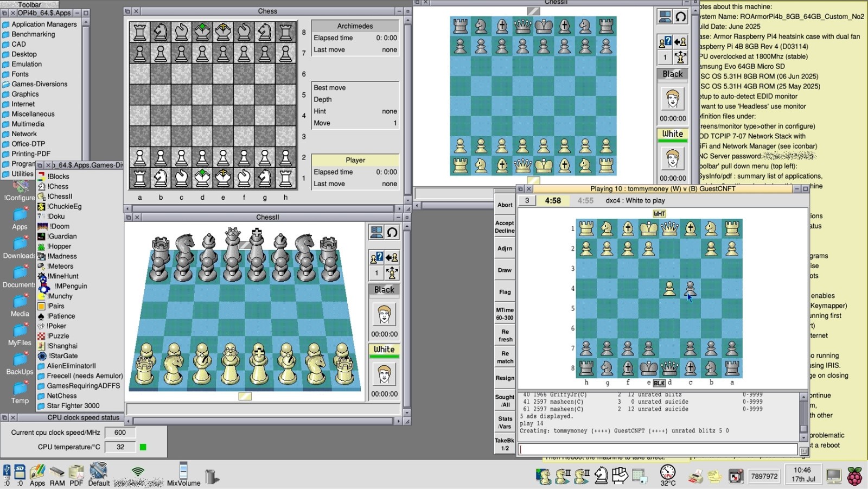Viewport: 868px width, 489px height.
Task: Click the Rematch button in NetChess window
Action: [x=505, y=357]
